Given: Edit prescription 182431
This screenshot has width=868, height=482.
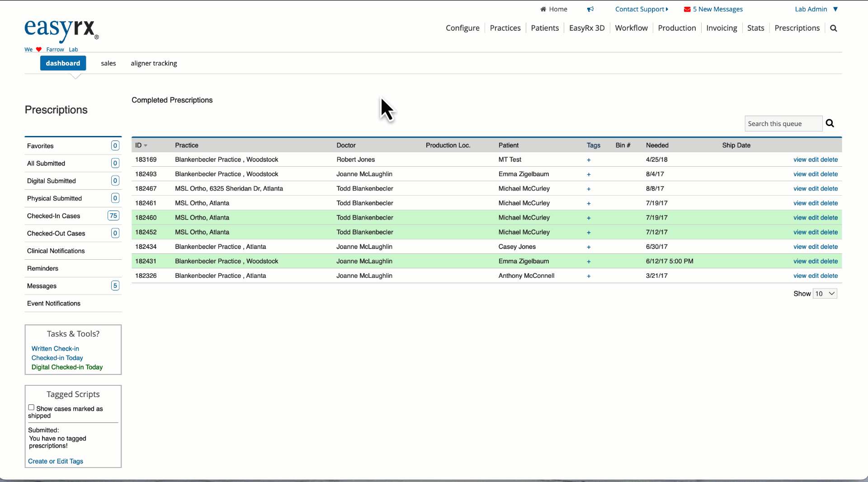Looking at the screenshot, I should [813, 261].
